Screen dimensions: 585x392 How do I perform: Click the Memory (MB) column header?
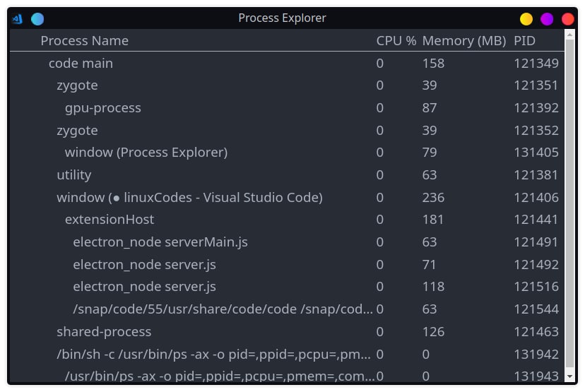(464, 41)
